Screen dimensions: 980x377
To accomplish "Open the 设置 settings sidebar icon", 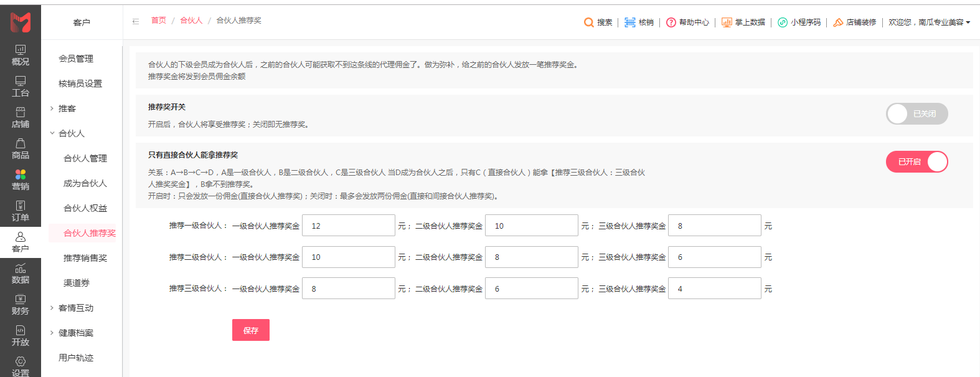I will [x=21, y=366].
